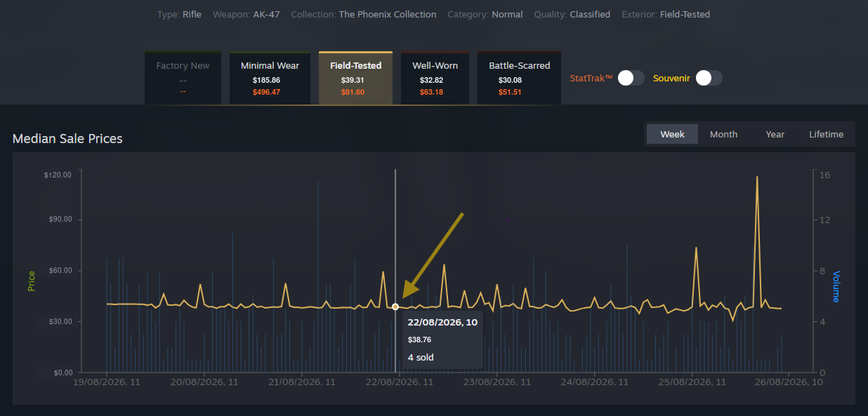The width and height of the screenshot is (868, 416).
Task: Switch chart range to Lifetime
Action: point(826,134)
